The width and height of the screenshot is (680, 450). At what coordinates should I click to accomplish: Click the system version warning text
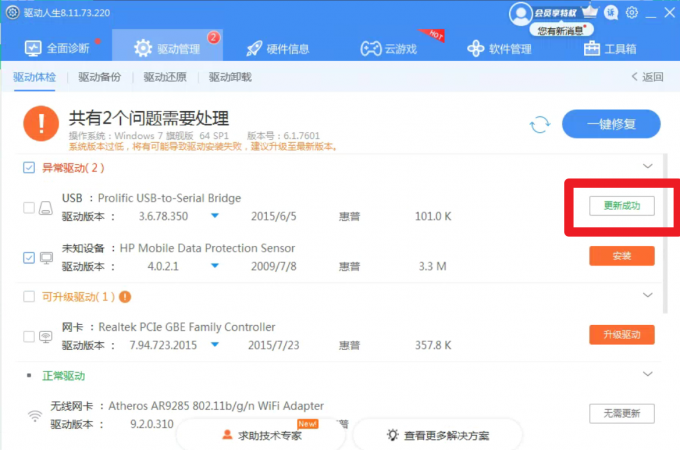tap(203, 147)
